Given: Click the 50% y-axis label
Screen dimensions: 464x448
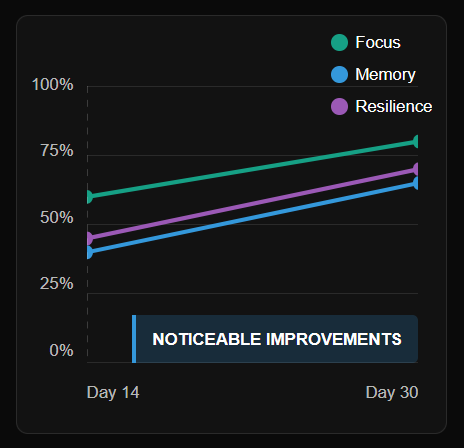Looking at the screenshot, I should click(57, 217).
